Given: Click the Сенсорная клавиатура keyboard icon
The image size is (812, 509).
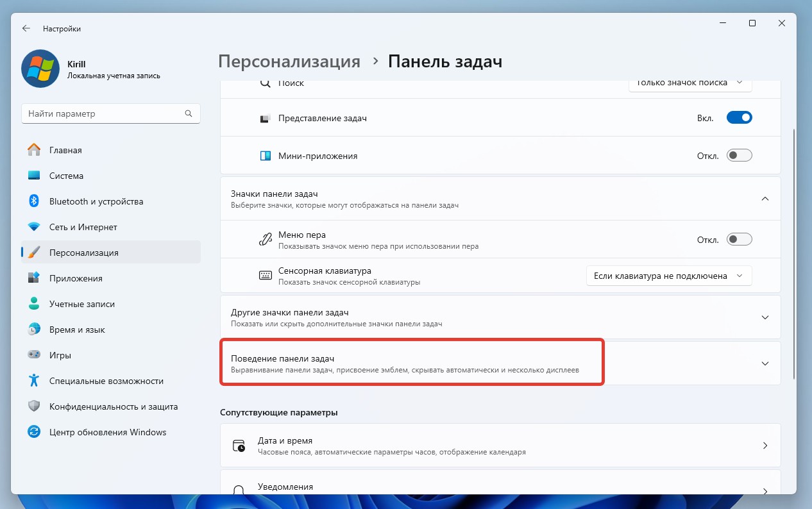Looking at the screenshot, I should click(266, 276).
